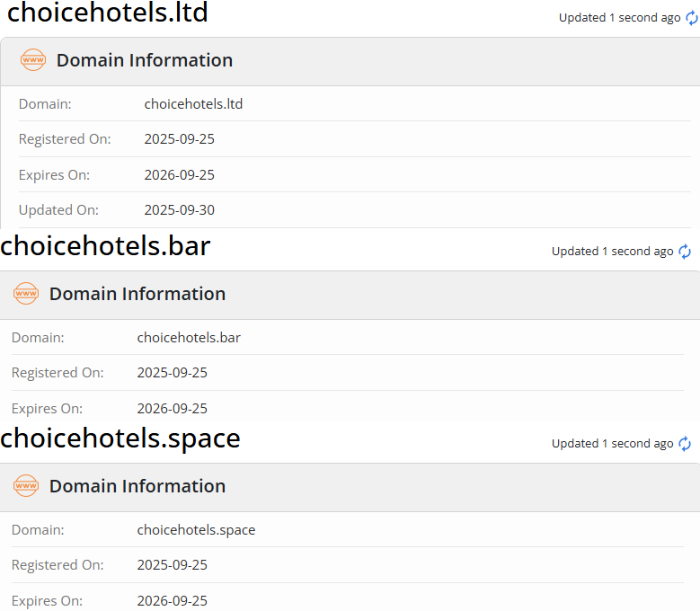700x611 pixels.
Task: Click 'Domain:' label in choicehotels.bar section
Action: (x=38, y=338)
